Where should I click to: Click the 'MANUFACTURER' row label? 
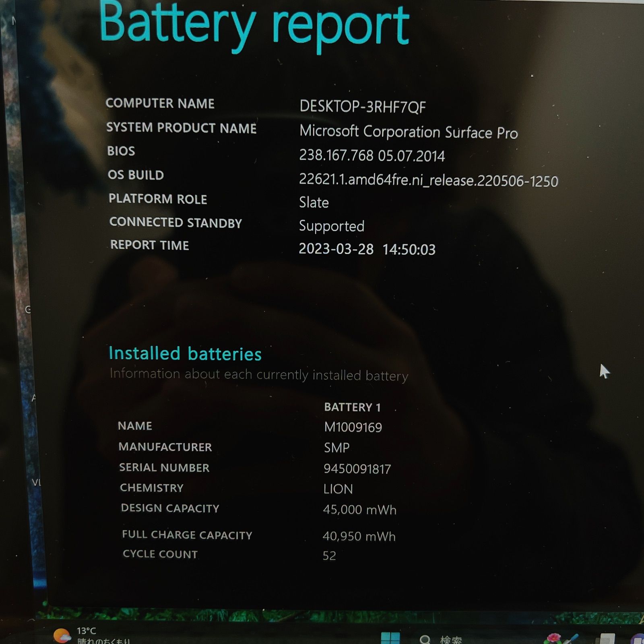pos(165,447)
